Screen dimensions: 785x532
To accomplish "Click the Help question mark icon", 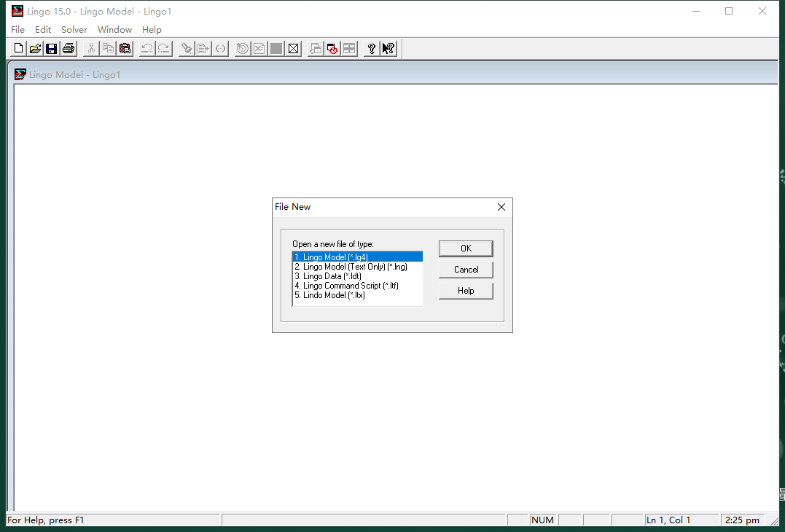I will tap(372, 49).
